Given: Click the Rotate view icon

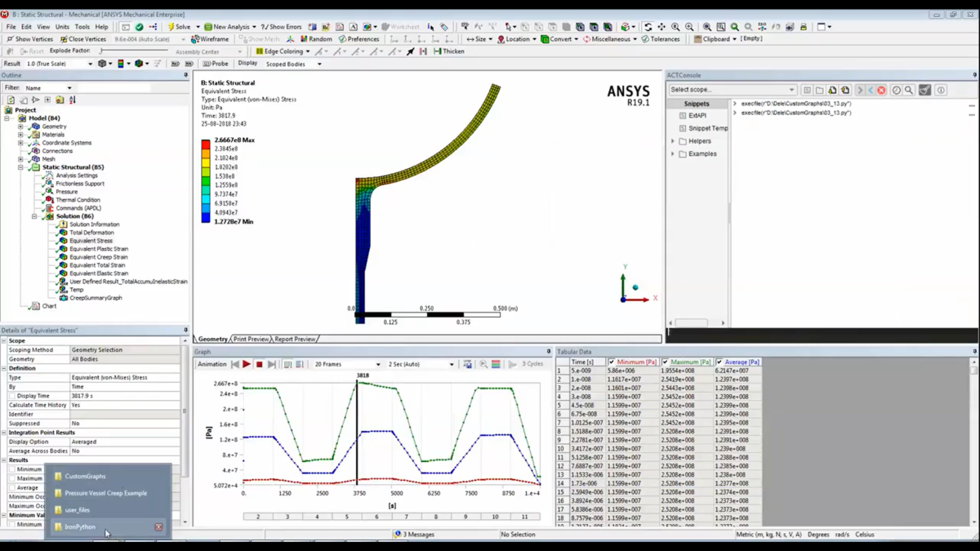Looking at the screenshot, I should pyautogui.click(x=648, y=27).
